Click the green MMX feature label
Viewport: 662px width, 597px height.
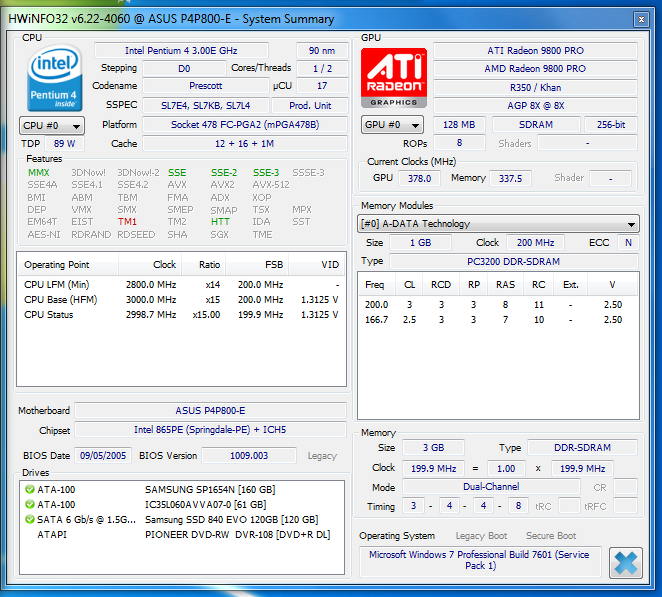39,173
